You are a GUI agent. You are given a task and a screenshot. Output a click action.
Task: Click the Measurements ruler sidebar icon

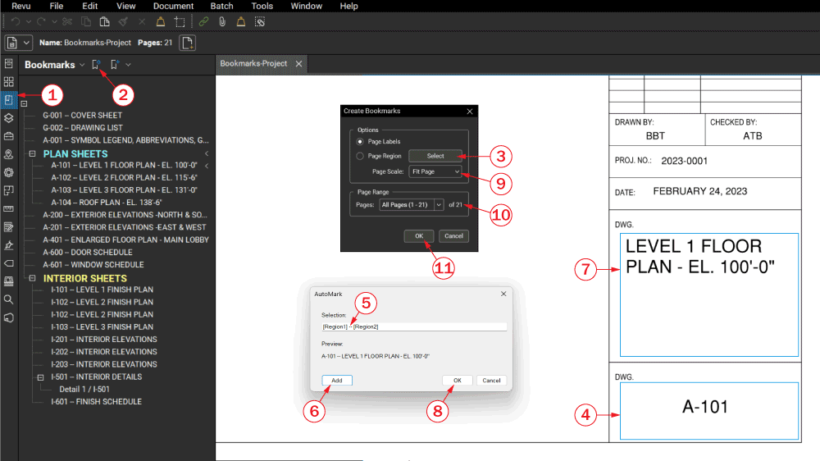pyautogui.click(x=9, y=209)
